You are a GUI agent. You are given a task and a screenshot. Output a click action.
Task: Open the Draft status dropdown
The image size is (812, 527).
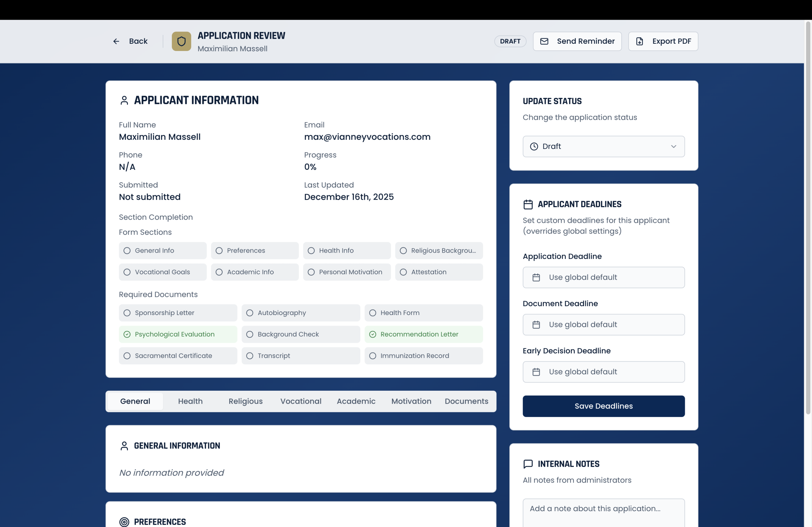pos(603,147)
